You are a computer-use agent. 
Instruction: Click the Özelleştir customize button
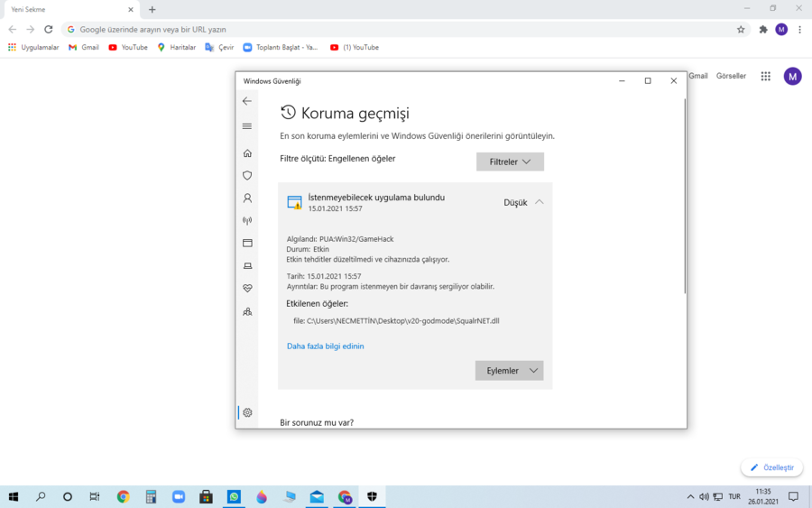click(771, 467)
